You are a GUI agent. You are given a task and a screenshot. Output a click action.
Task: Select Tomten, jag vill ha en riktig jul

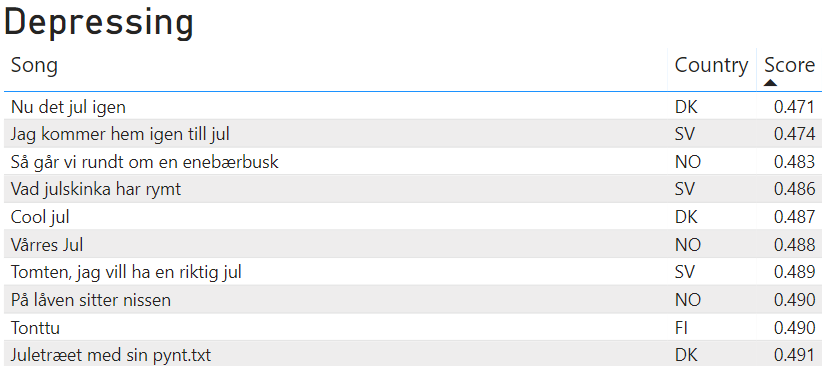pyautogui.click(x=412, y=272)
